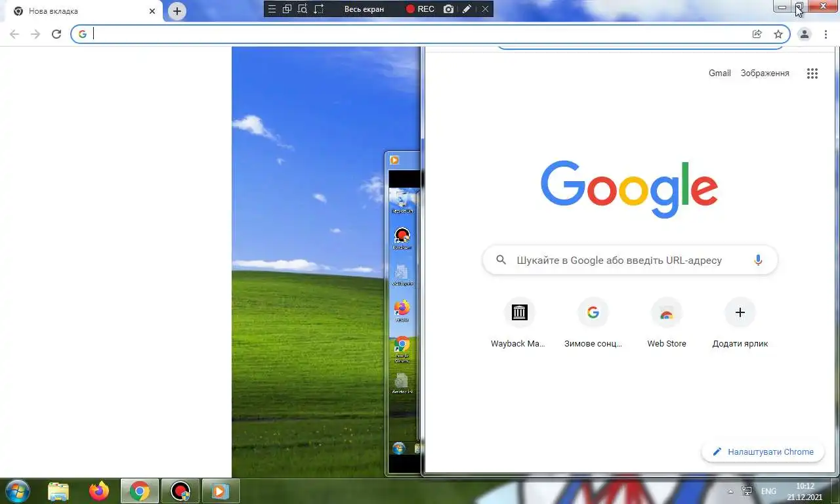Open File Explorer from the taskbar
Screen dimensions: 840x504
point(58,491)
